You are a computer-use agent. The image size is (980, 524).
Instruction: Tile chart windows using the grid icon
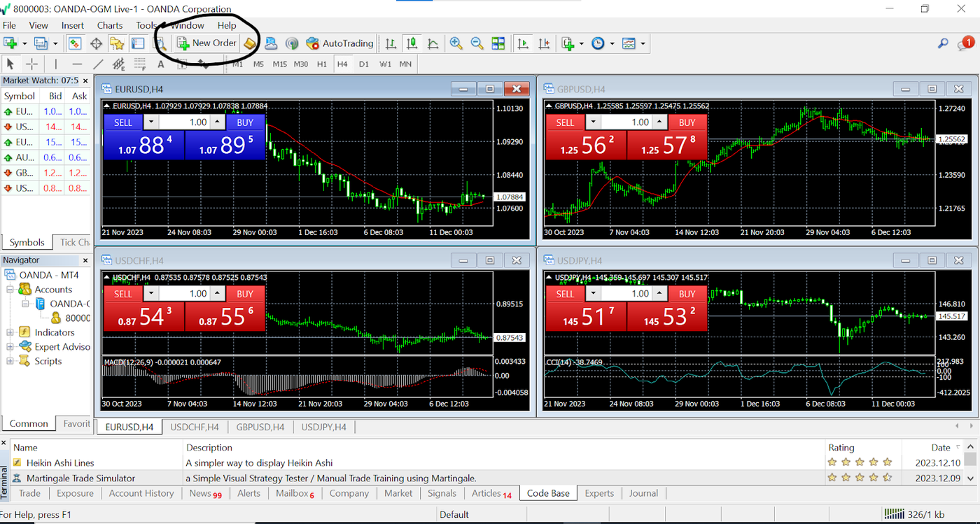click(498, 43)
